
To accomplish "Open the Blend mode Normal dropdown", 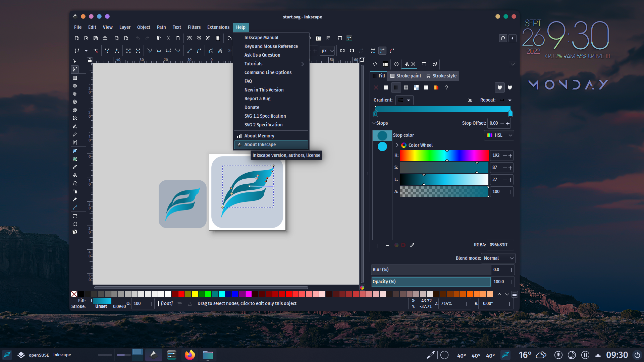I will pos(498,258).
